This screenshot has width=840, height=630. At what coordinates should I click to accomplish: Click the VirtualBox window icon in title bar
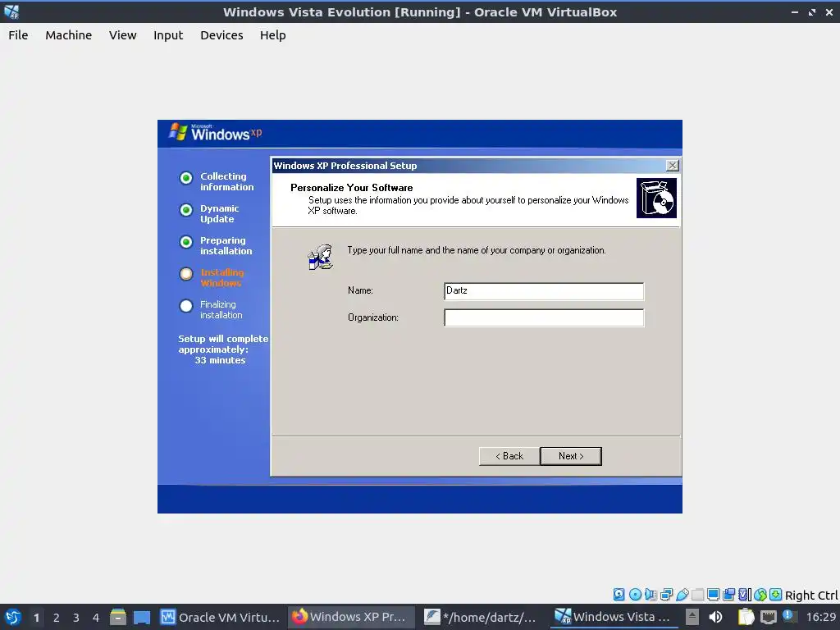coord(11,11)
